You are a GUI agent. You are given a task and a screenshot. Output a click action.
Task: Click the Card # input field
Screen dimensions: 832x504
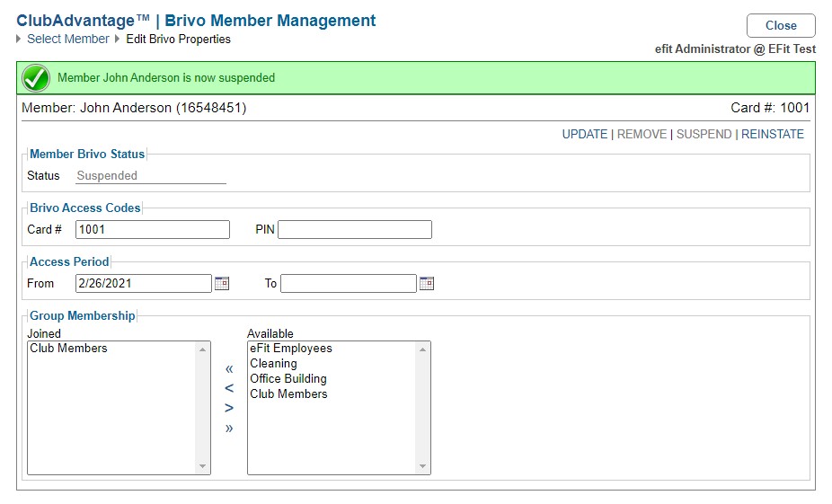(x=153, y=230)
